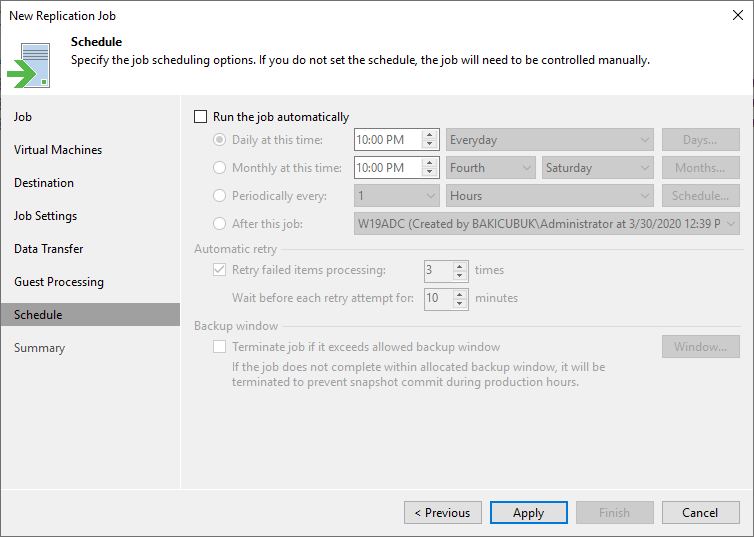Click the replication job wizard icon
This screenshot has height=537, width=754.
(x=28, y=65)
